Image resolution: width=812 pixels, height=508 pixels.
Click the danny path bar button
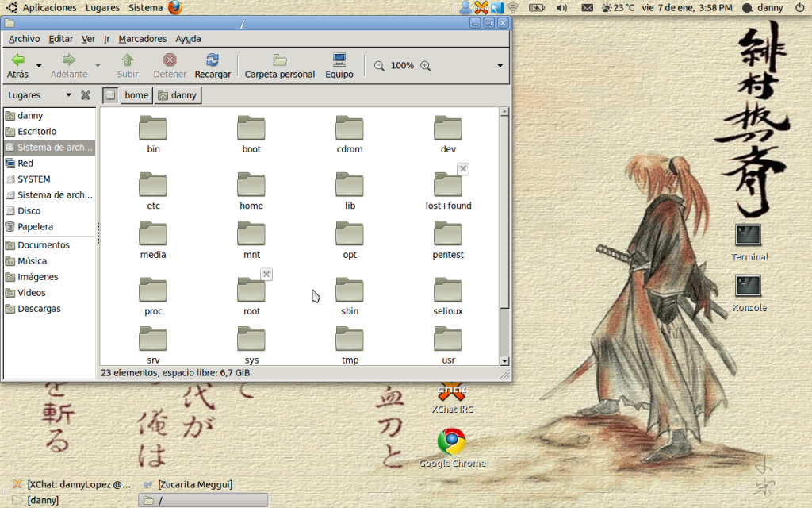178,95
